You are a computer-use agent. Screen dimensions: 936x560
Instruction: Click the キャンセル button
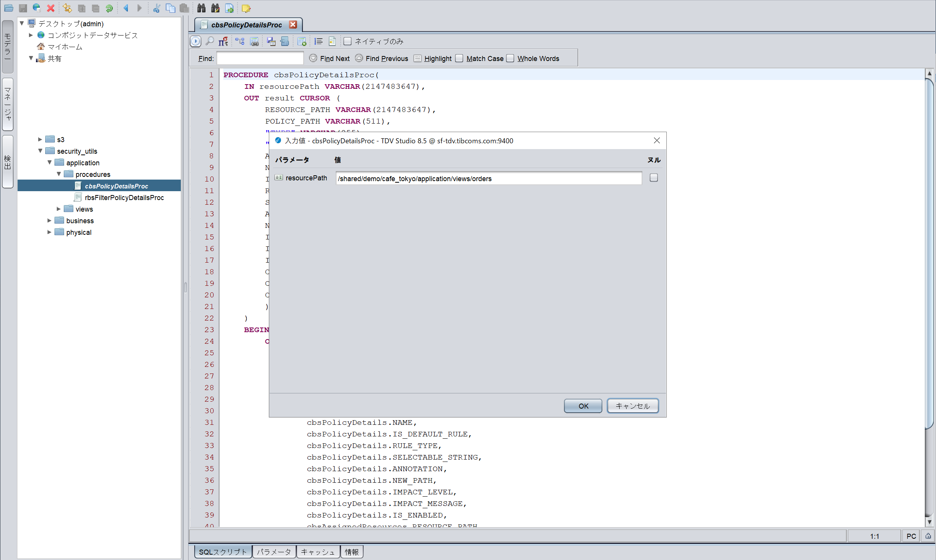point(633,406)
